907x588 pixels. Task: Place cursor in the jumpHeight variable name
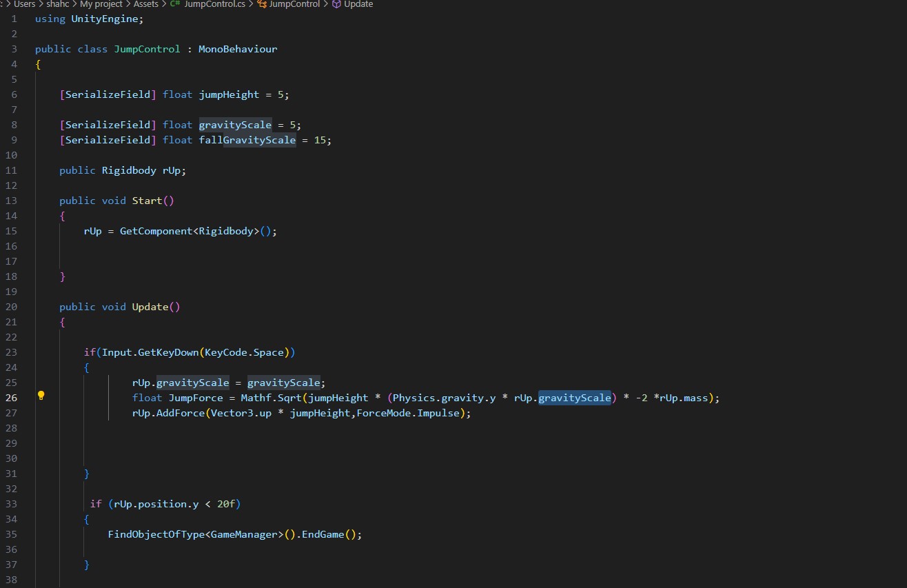click(x=228, y=94)
